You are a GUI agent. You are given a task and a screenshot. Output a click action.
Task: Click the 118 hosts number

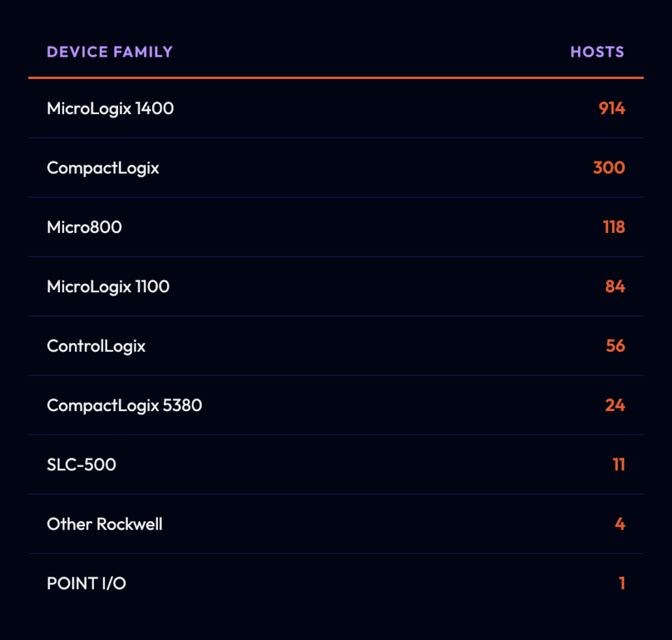pos(614,227)
